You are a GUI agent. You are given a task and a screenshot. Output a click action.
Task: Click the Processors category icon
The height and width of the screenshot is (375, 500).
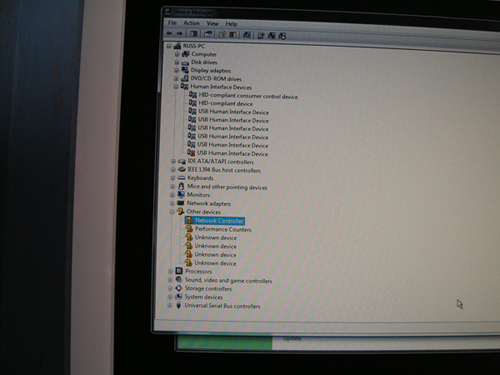click(x=179, y=271)
